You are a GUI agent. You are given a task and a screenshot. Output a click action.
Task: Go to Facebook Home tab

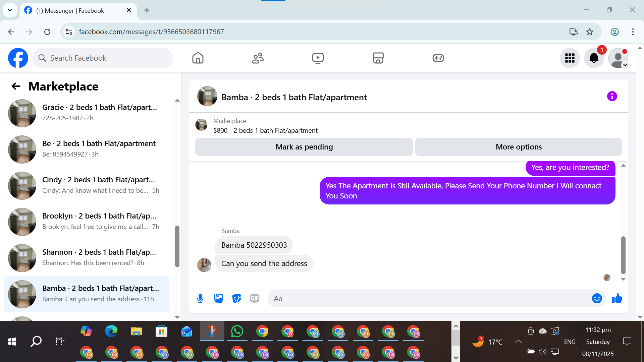198,58
